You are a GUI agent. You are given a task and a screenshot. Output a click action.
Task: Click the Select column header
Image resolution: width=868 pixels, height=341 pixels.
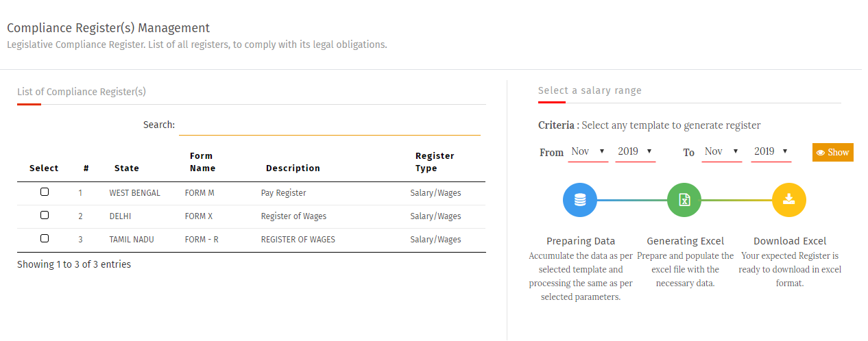(44, 168)
